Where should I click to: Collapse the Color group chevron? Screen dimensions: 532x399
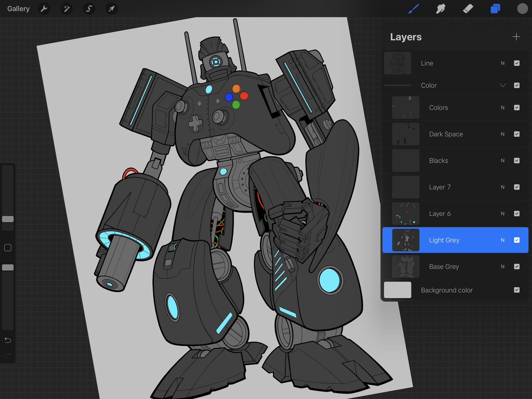pyautogui.click(x=503, y=85)
